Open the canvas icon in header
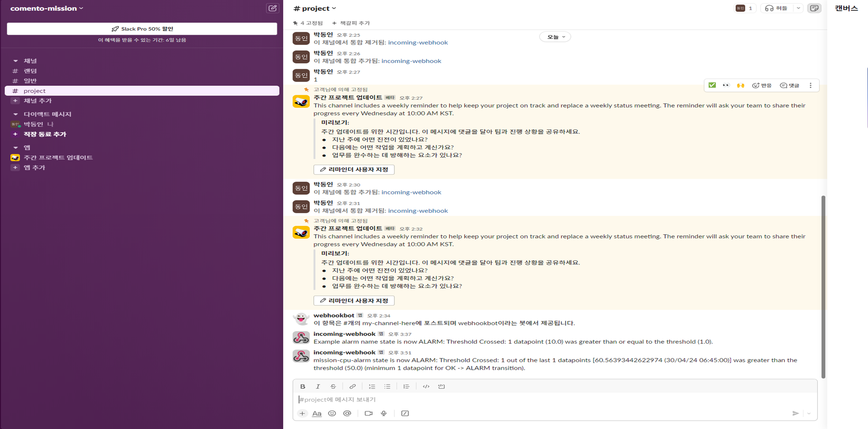 tap(814, 8)
